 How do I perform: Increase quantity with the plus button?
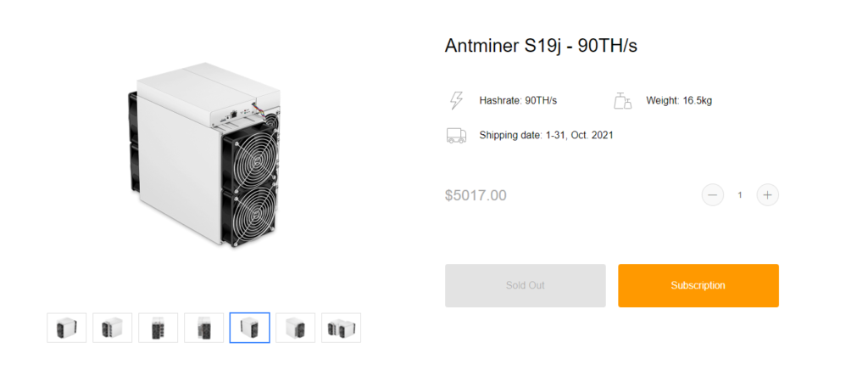pyautogui.click(x=767, y=195)
